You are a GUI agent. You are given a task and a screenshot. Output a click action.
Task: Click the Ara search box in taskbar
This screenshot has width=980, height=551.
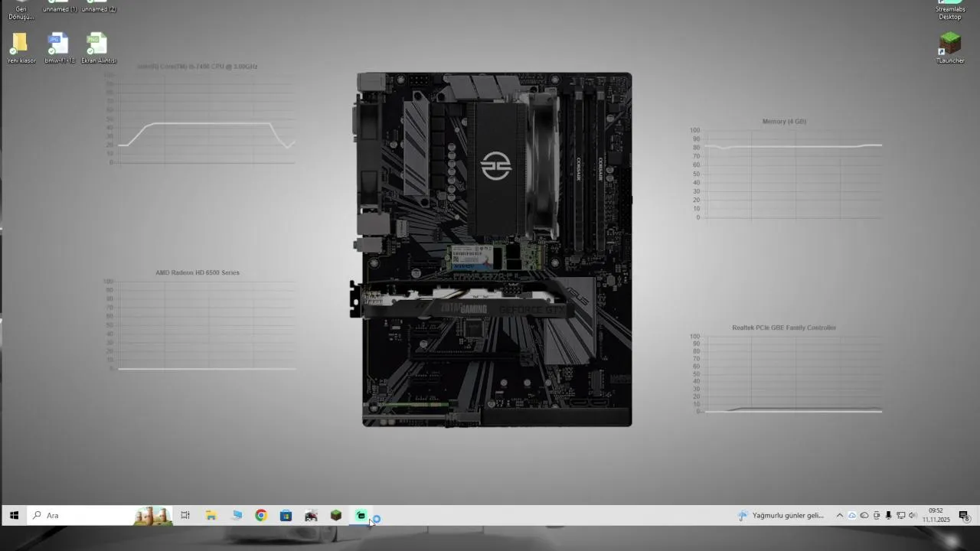pos(100,516)
